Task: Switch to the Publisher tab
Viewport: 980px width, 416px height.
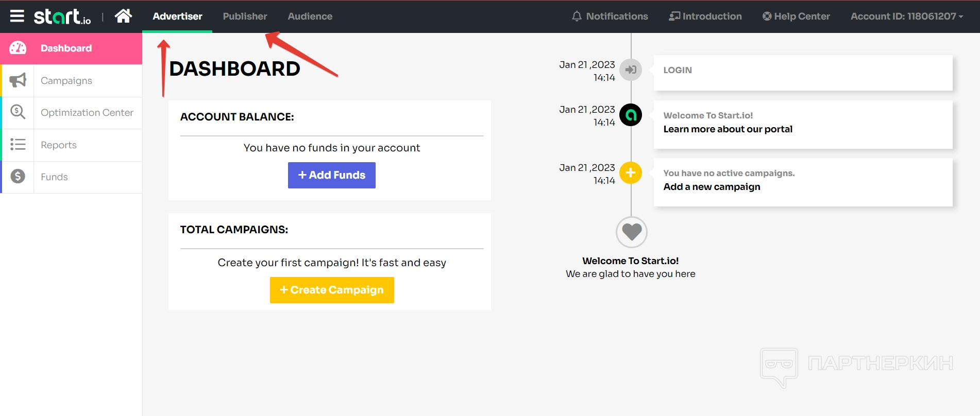Action: coord(245,16)
